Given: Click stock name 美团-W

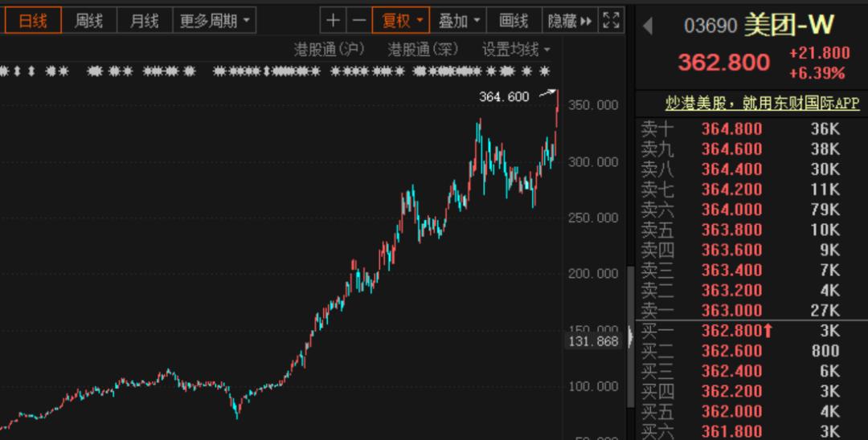Looking at the screenshot, I should point(789,26).
